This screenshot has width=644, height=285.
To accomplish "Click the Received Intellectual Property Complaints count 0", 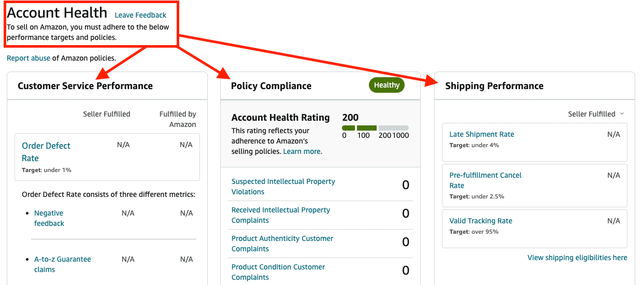I will [406, 213].
